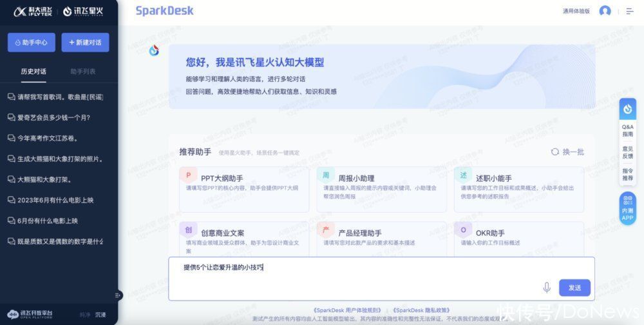
Task: Click chat bubble icon beside 今年高考作文
Action: (11, 138)
